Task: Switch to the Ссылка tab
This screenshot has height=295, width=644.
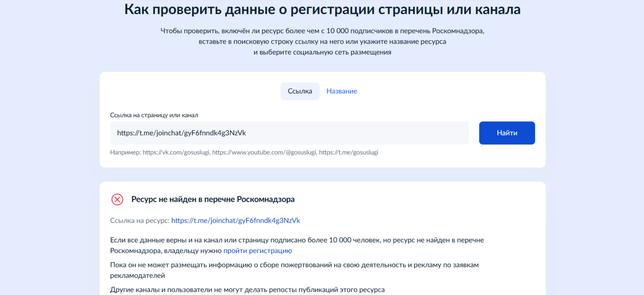Action: (300, 91)
